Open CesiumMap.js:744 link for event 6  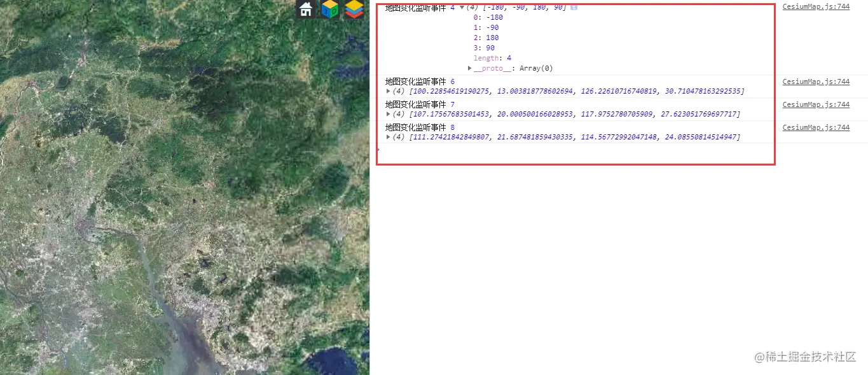[x=816, y=81]
